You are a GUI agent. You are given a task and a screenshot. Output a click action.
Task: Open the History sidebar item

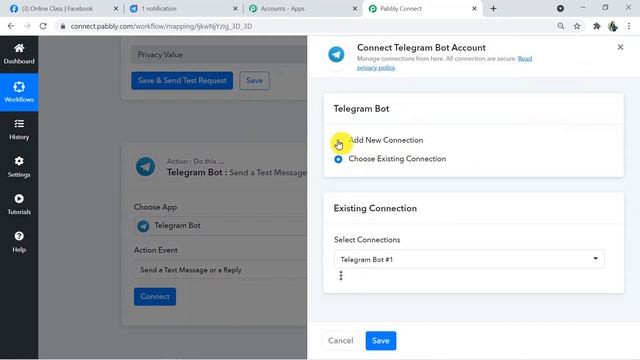pos(19,130)
